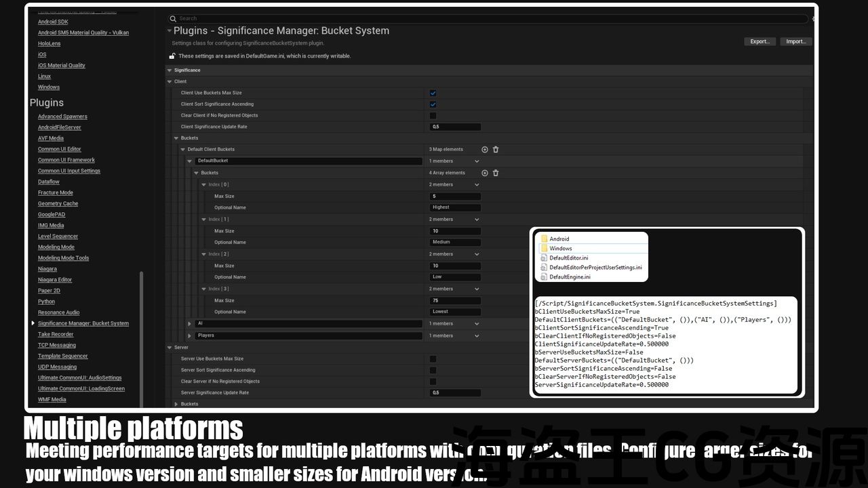The image size is (868, 488).
Task: Click the Import... button
Action: coord(795,41)
